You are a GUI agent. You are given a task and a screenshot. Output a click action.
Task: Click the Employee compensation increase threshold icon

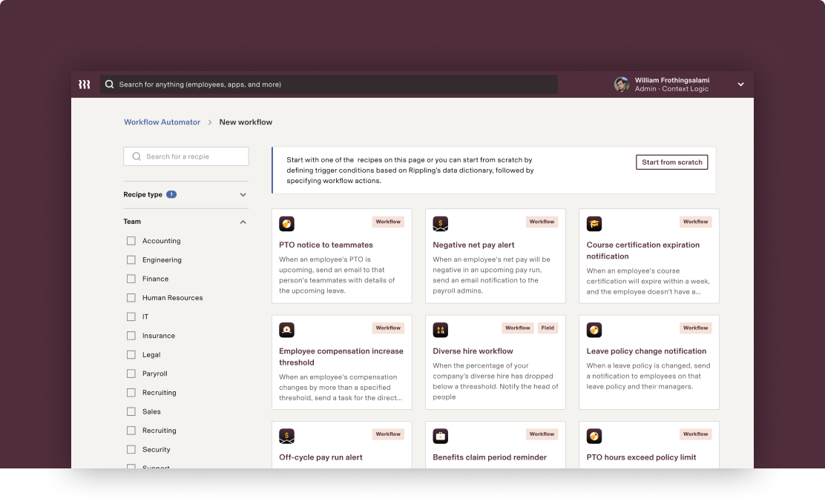[286, 329]
